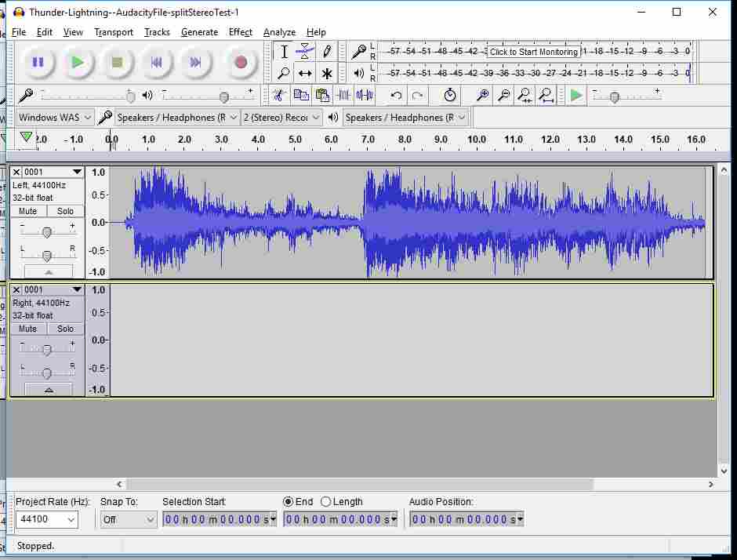The width and height of the screenshot is (737, 560).
Task: Solo the Right track
Action: tap(66, 329)
